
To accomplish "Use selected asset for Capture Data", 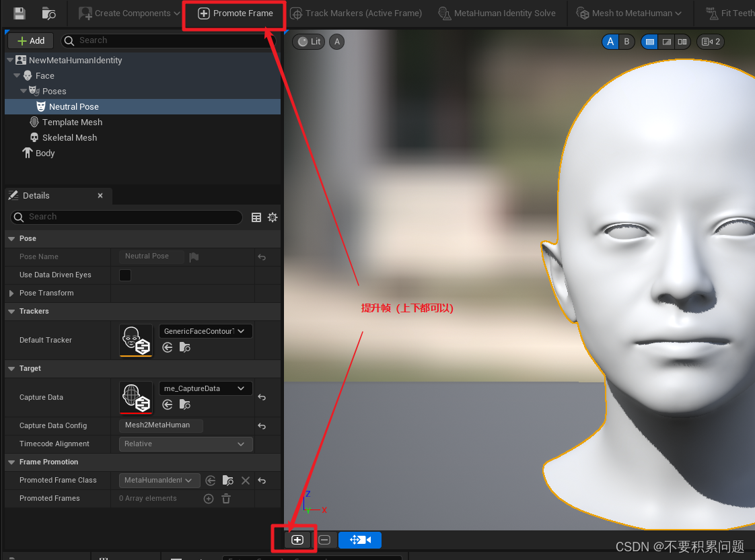I will click(167, 405).
